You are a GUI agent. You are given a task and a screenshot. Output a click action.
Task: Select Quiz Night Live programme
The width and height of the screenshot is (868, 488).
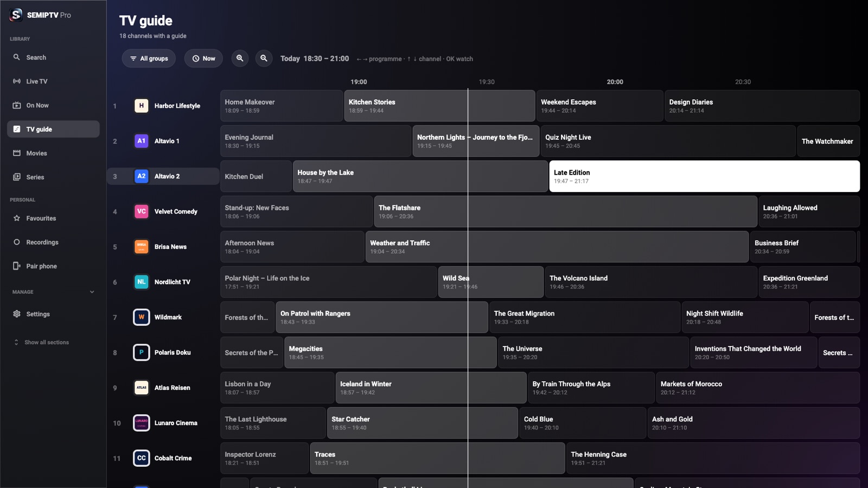pyautogui.click(x=668, y=141)
